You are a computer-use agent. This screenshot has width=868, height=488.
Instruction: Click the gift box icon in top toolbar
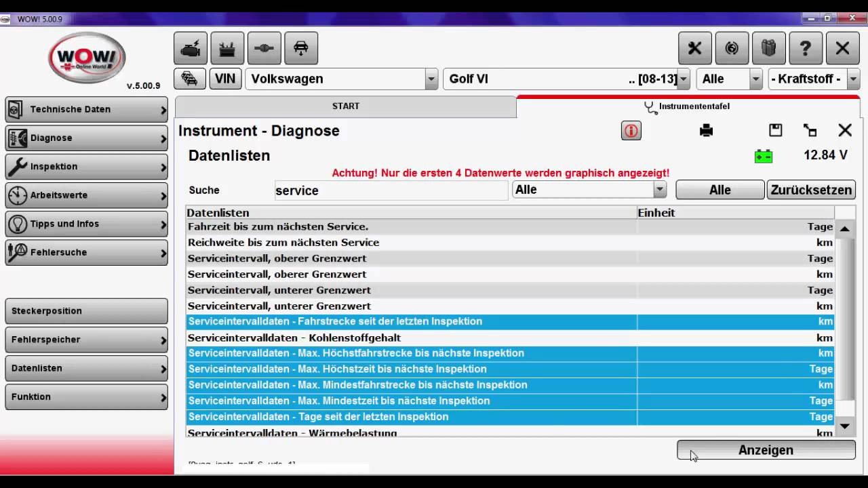(x=768, y=48)
